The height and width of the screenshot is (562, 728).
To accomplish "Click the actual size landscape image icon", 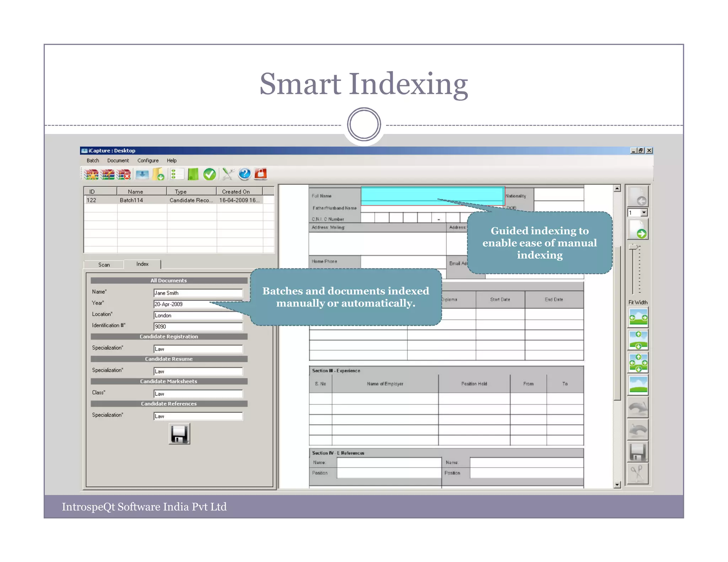I will (x=638, y=385).
